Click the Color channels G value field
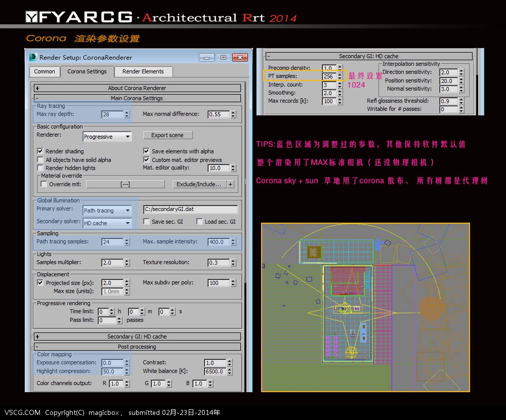The width and height of the screenshot is (506, 420). point(158,384)
